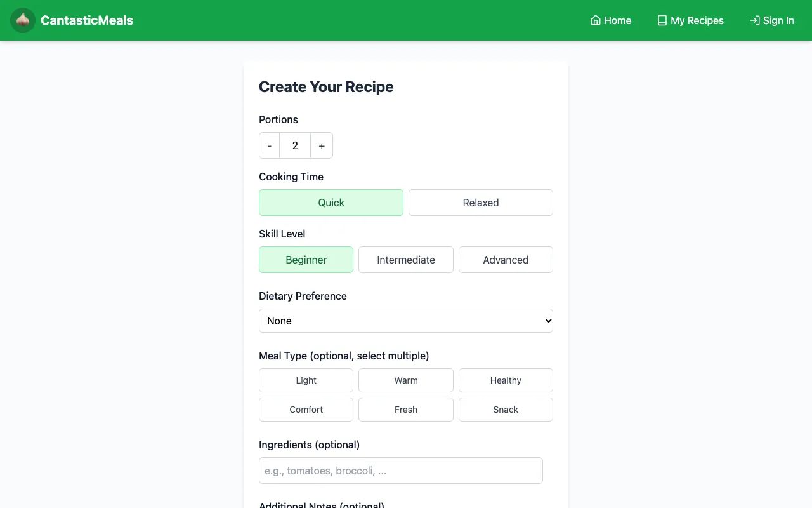Toggle the Fresh meal type
The width and height of the screenshot is (812, 508).
pos(406,410)
